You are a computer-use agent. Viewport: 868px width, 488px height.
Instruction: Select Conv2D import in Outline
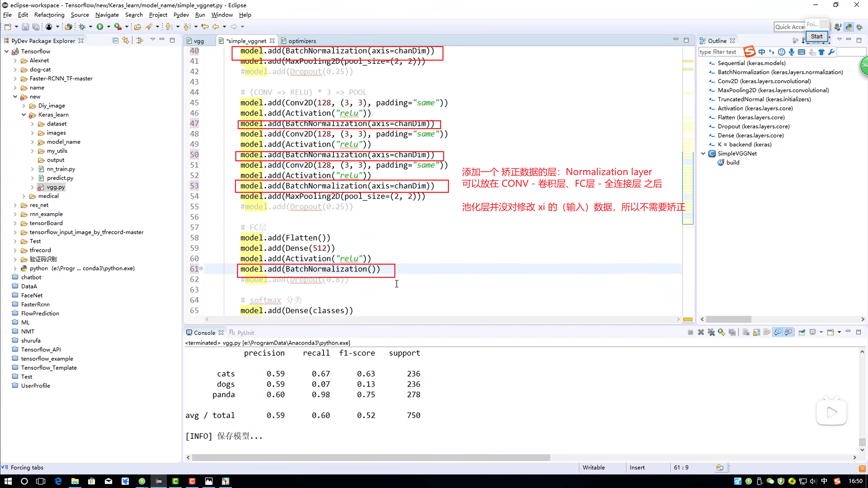pos(764,81)
